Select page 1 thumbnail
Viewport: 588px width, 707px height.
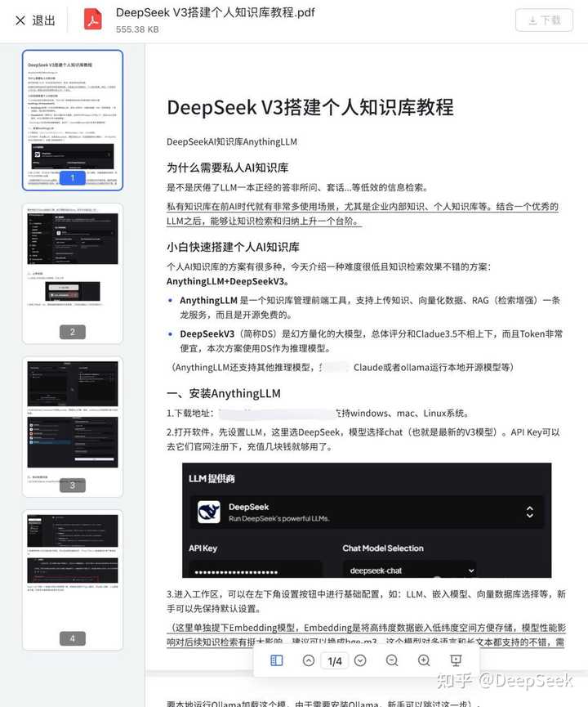point(73,120)
